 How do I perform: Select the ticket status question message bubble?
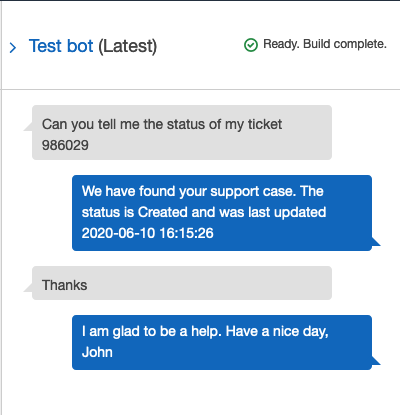(x=182, y=133)
